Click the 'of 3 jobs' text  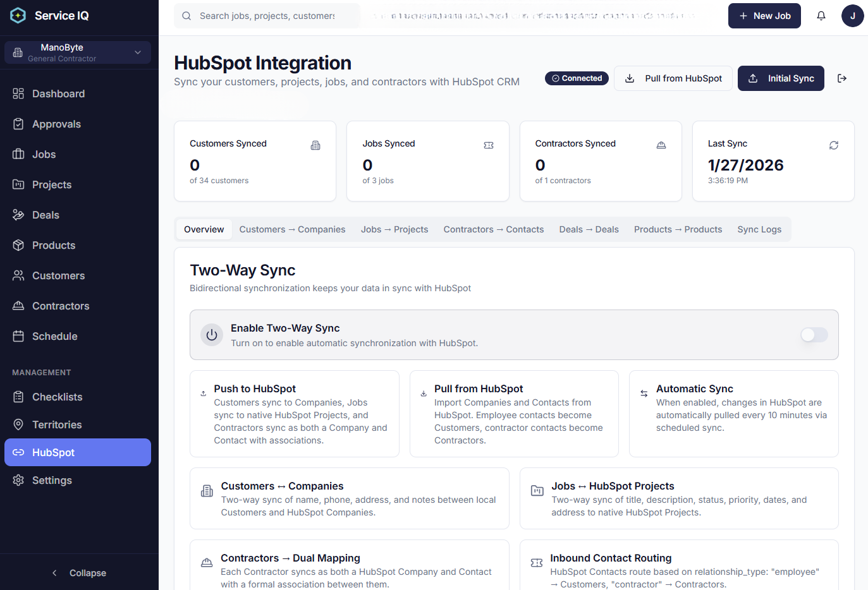[x=378, y=181]
